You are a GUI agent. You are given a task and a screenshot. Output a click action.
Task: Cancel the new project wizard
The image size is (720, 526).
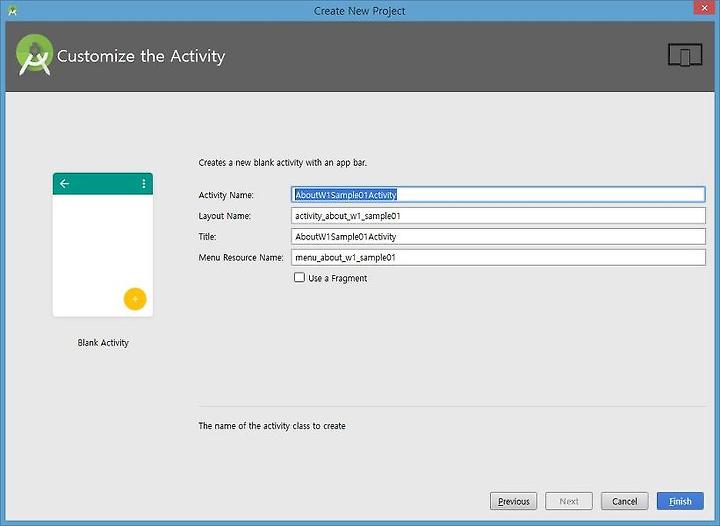[624, 501]
